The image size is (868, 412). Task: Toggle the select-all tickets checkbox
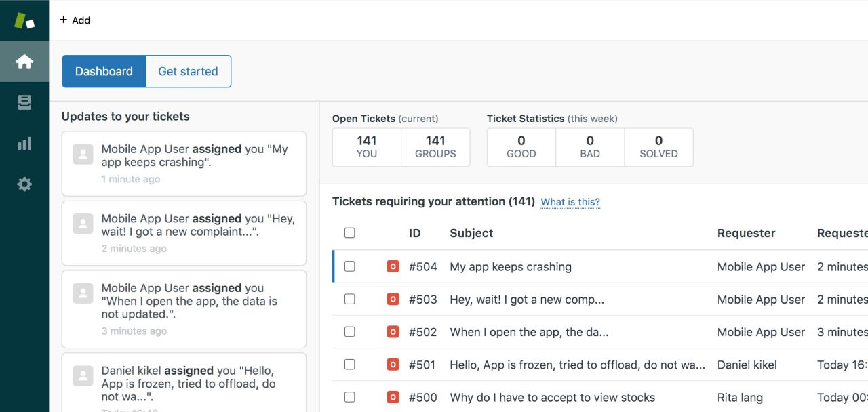point(350,233)
